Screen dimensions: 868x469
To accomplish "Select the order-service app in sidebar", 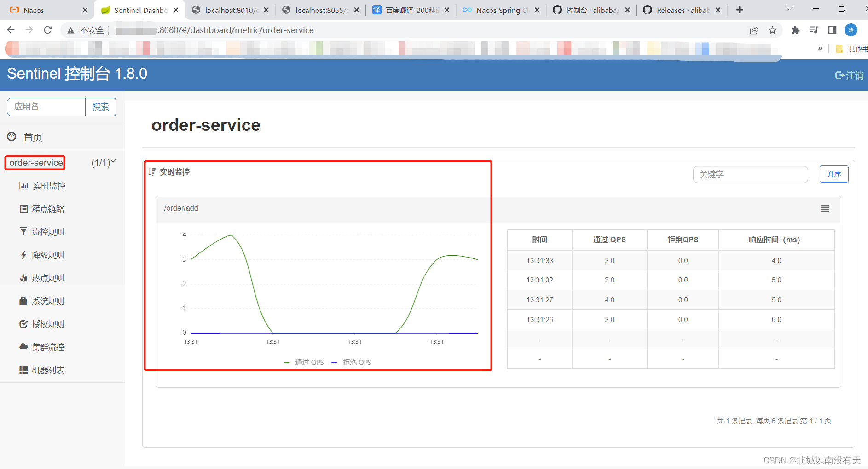I will click(36, 163).
